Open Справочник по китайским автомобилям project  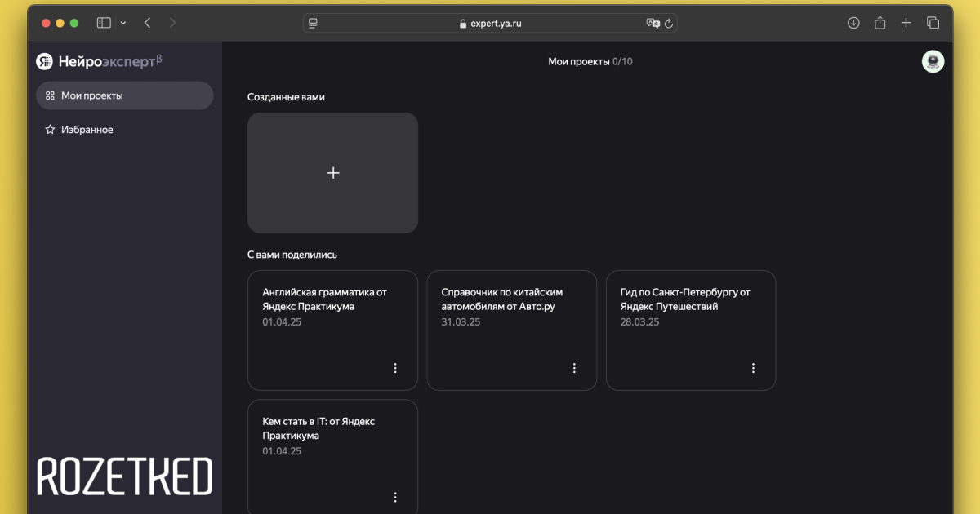tap(512, 330)
